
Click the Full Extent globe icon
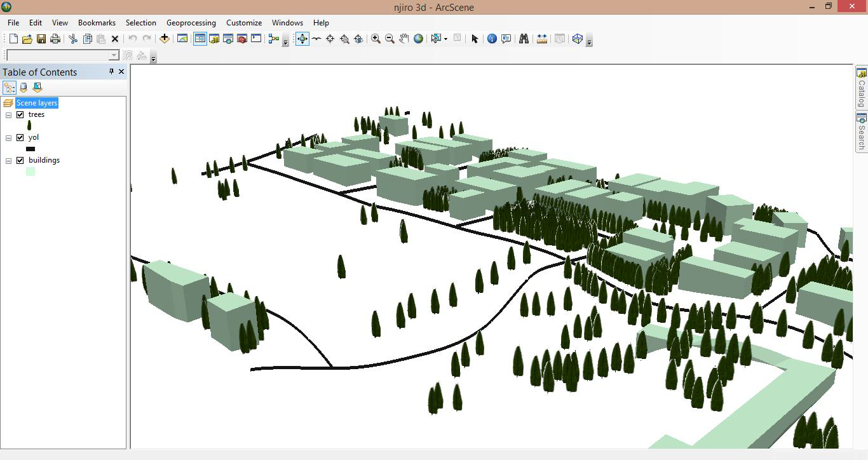[417, 39]
